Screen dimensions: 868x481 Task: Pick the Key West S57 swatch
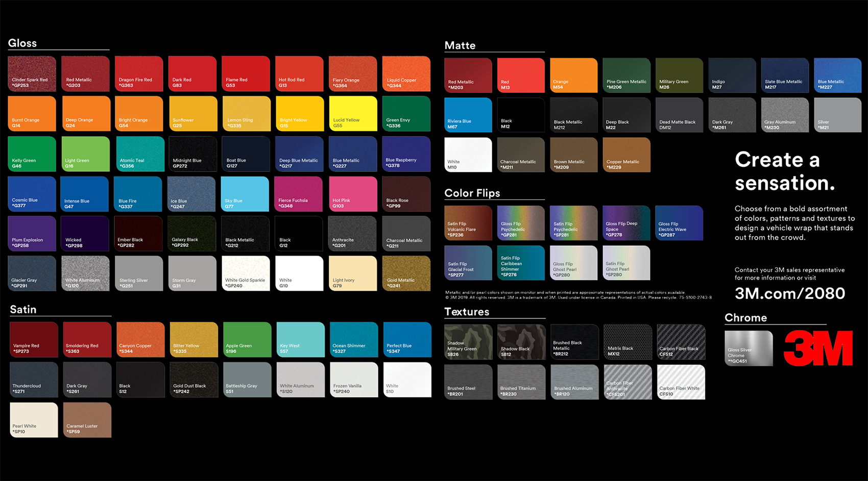point(301,339)
